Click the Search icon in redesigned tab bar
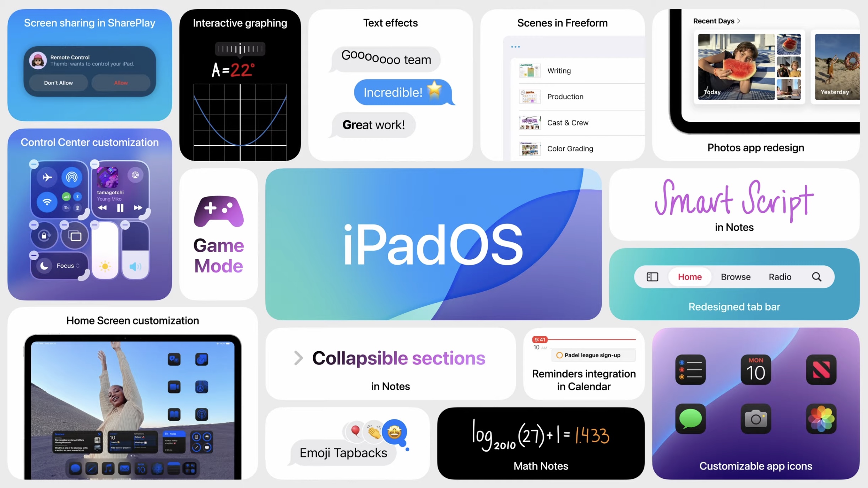Screen dimensions: 868x488 [x=817, y=276]
